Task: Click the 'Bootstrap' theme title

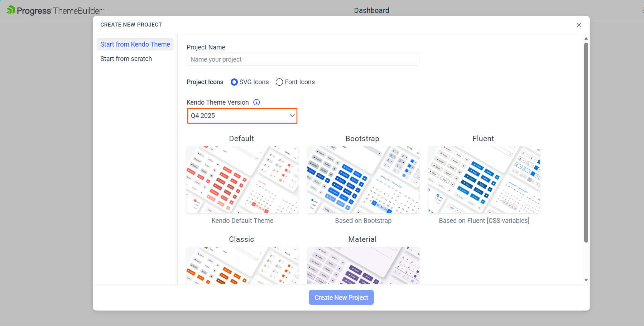Action: 362,139
